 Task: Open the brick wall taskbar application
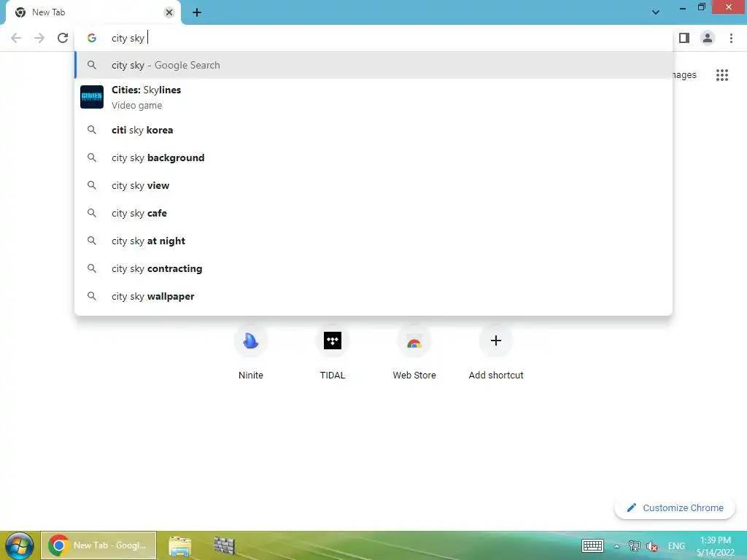tap(224, 545)
